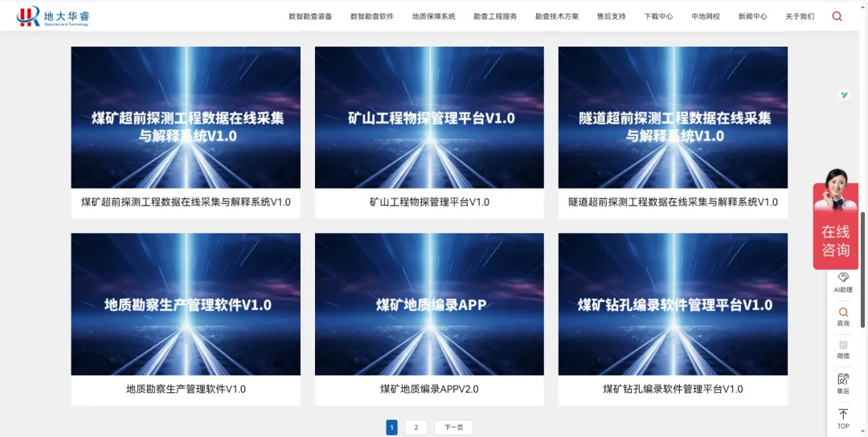
Task: Open 勘查工程服务 menu
Action: pyautogui.click(x=495, y=17)
